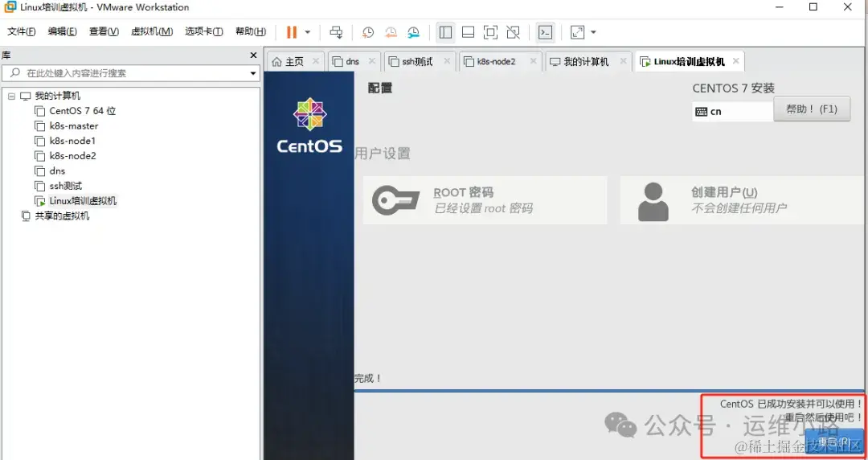Enter full screen mode from toolbar
Image resolution: width=868 pixels, height=460 pixels.
[490, 32]
